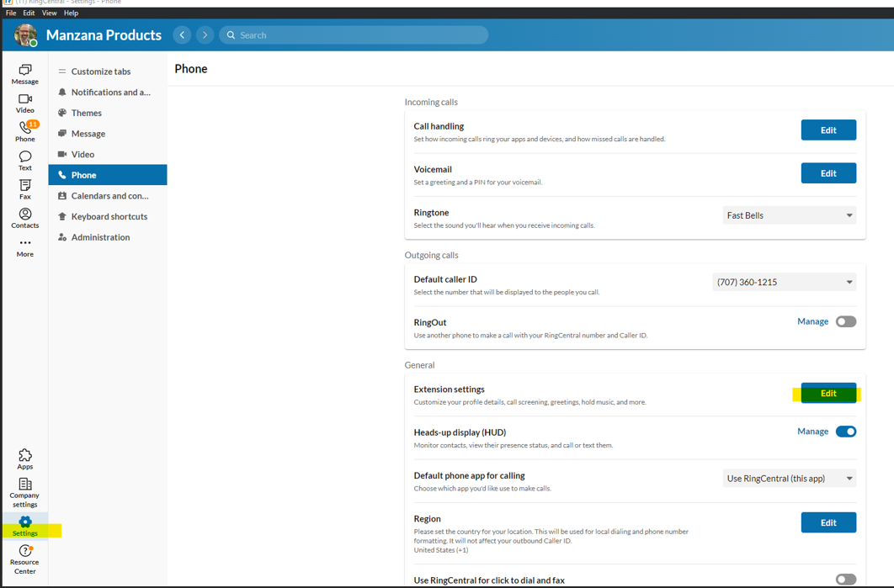Open the Message section in left rail

(25, 75)
